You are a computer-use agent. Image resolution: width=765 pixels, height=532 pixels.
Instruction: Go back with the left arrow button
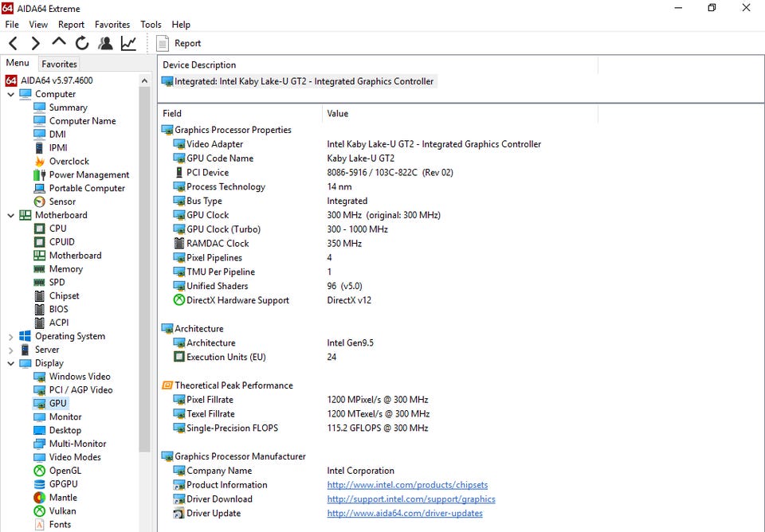(14, 43)
